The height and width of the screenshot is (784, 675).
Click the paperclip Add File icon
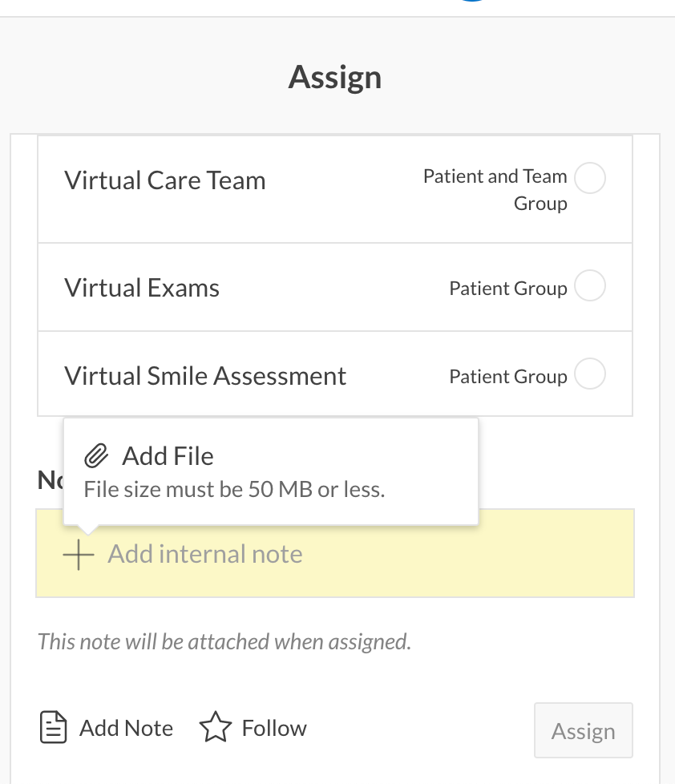point(96,456)
